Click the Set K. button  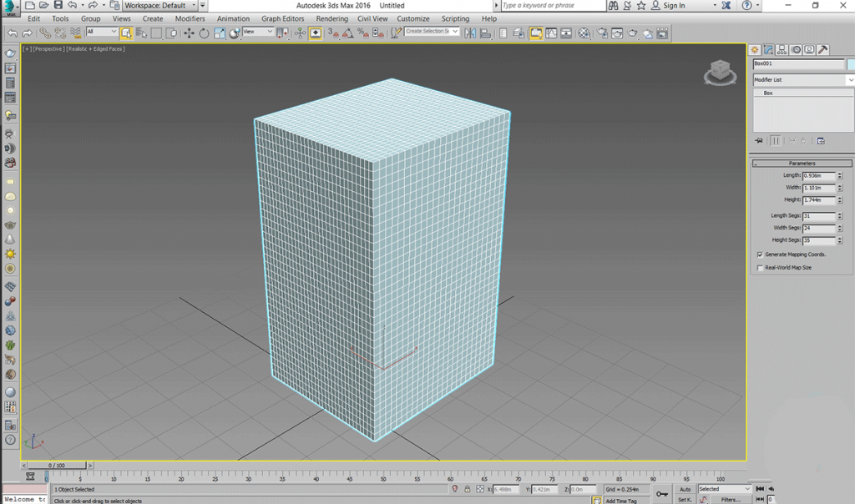click(x=685, y=500)
